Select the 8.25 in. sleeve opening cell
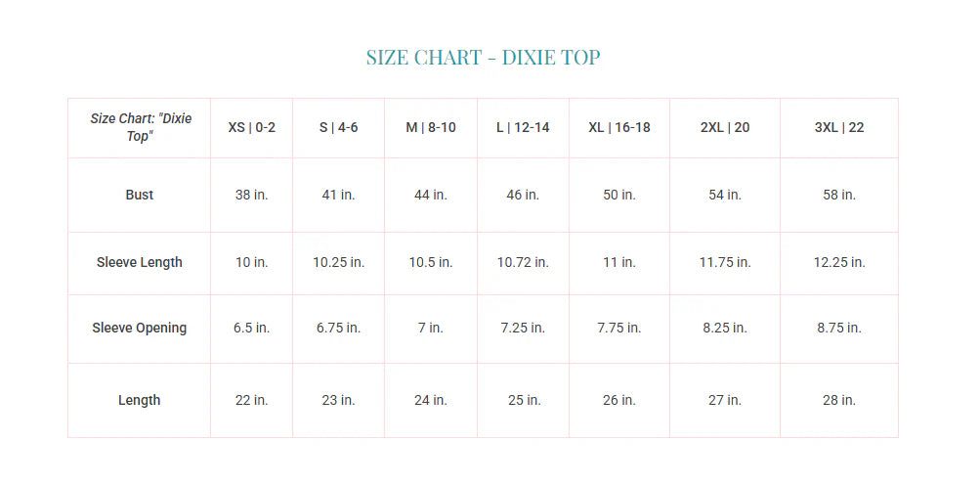The image size is (980, 485). pos(725,328)
